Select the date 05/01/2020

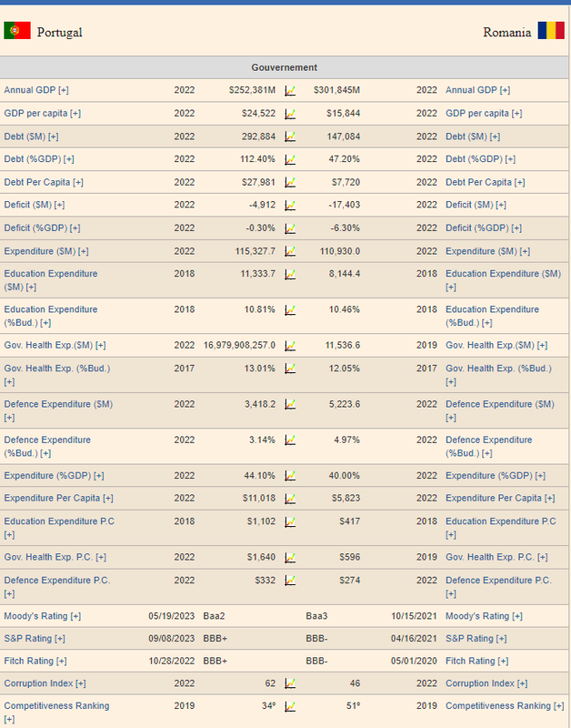coord(414,661)
